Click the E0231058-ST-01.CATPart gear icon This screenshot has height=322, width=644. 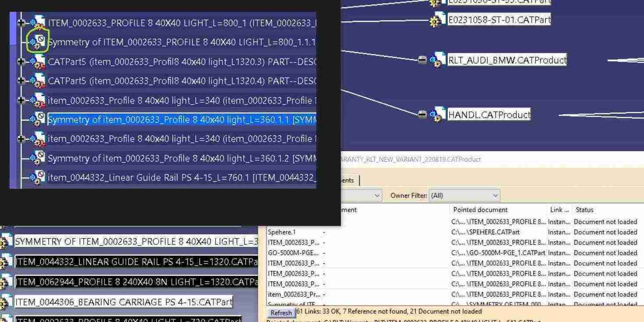[x=436, y=21]
